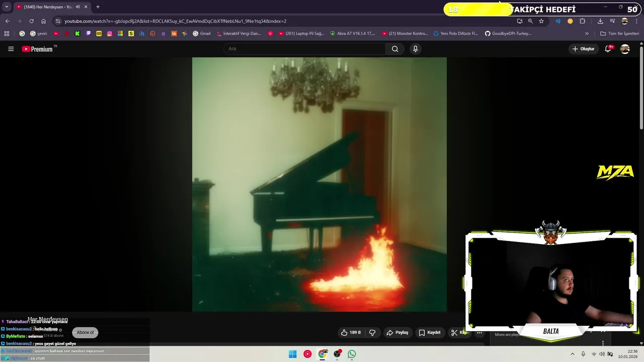Open YouTube notifications bell
Image resolution: width=644 pixels, height=362 pixels.
tap(608, 49)
